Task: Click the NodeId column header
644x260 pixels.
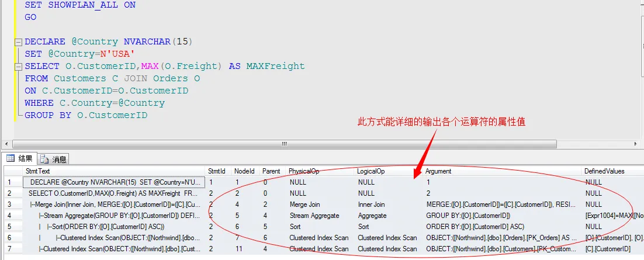Action: 244,171
